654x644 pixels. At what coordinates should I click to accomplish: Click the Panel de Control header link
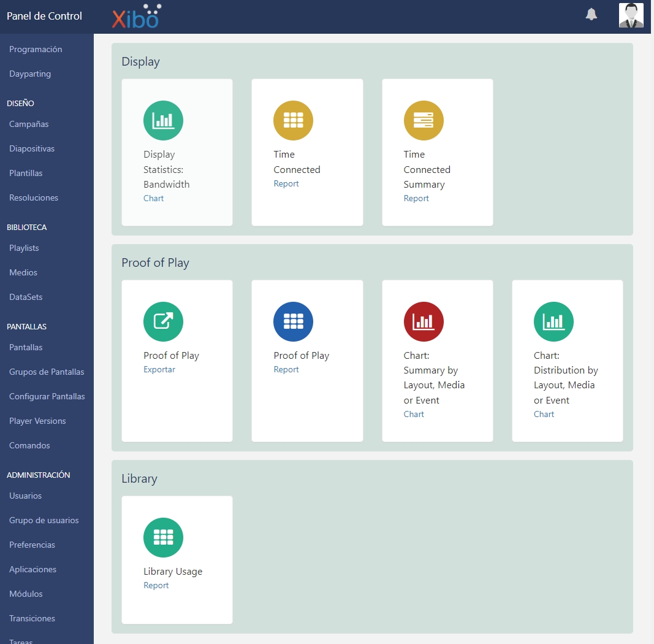point(44,16)
